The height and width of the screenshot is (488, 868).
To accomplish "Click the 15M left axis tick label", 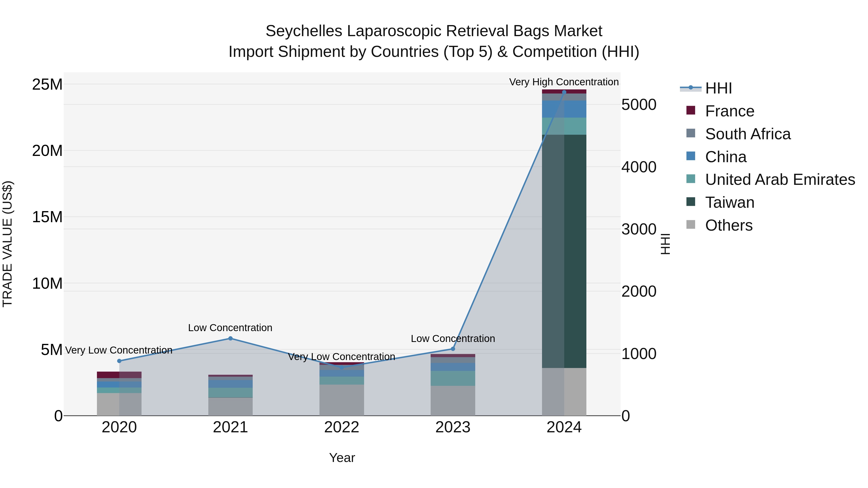I will [x=47, y=217].
